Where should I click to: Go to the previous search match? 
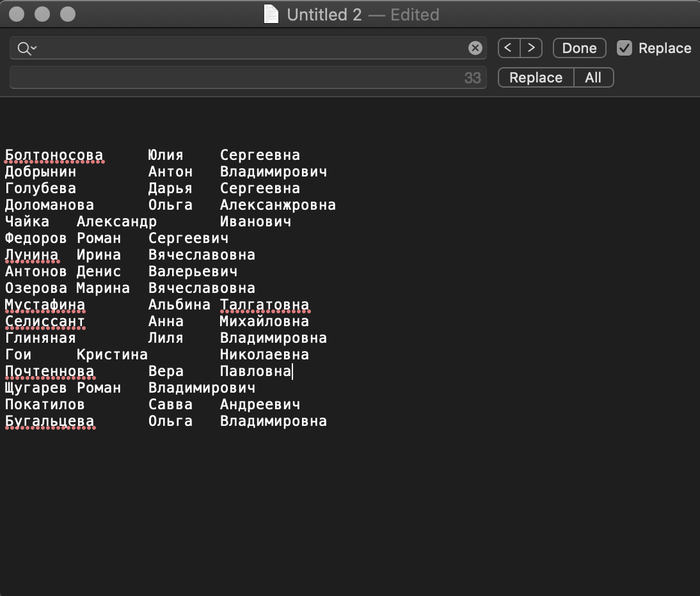click(x=509, y=48)
